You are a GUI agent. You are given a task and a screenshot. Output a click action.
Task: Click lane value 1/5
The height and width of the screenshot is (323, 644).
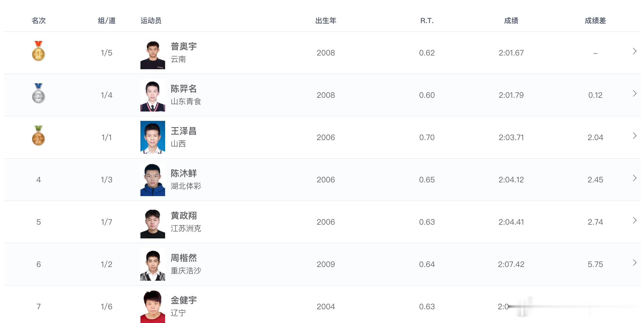point(106,53)
